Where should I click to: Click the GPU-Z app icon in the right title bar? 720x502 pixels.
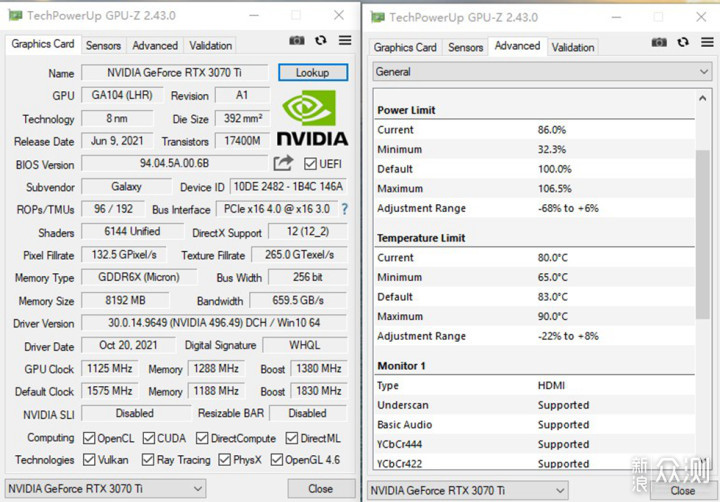(377, 17)
